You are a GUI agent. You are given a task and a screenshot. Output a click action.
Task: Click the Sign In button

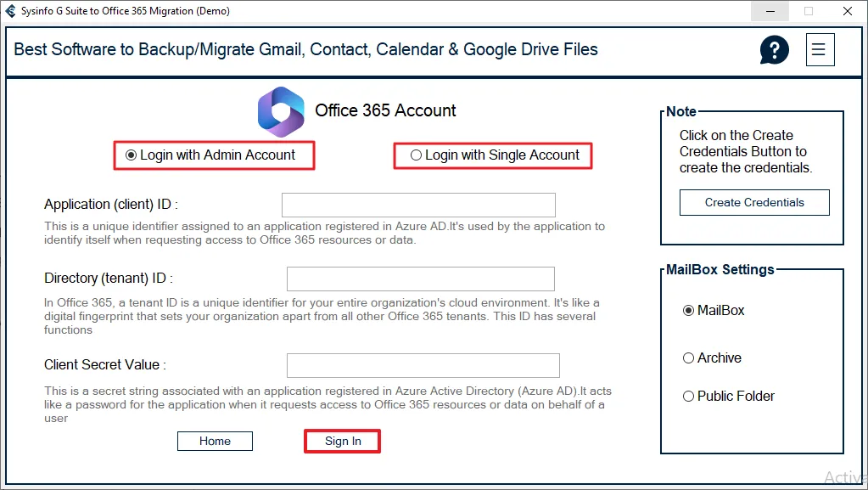click(x=343, y=442)
